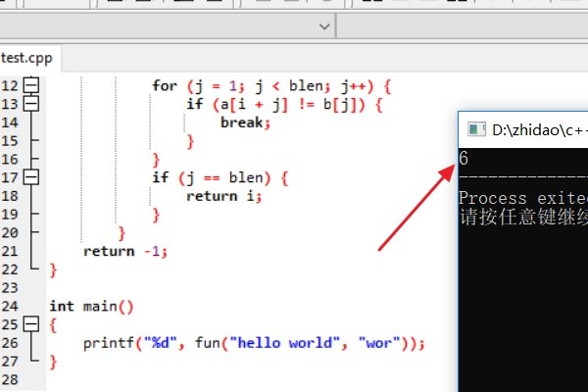Open the left toolbar combo box dropdown arrow
This screenshot has height=392, width=588.
pos(324,24)
